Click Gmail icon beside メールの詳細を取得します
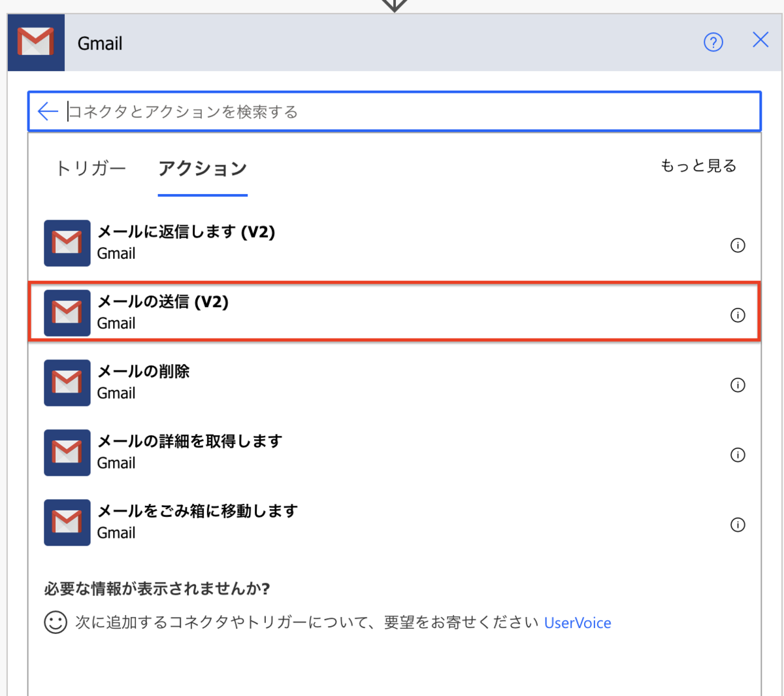Screen dimensions: 784x696 click(x=67, y=453)
